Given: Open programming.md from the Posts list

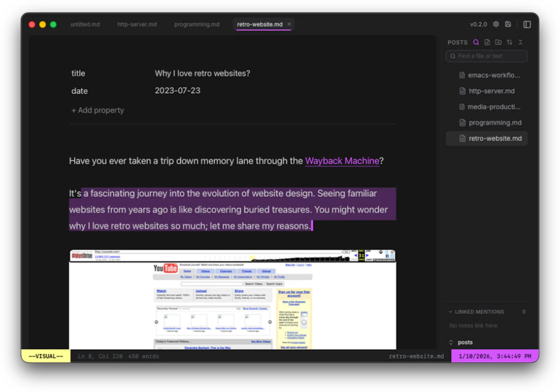Looking at the screenshot, I should click(x=487, y=122).
